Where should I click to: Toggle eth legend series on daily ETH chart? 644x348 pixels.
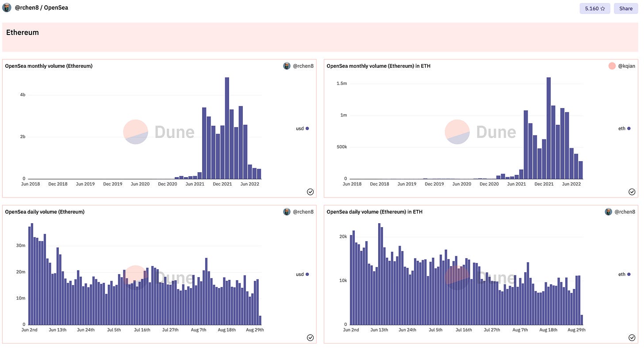tap(625, 275)
